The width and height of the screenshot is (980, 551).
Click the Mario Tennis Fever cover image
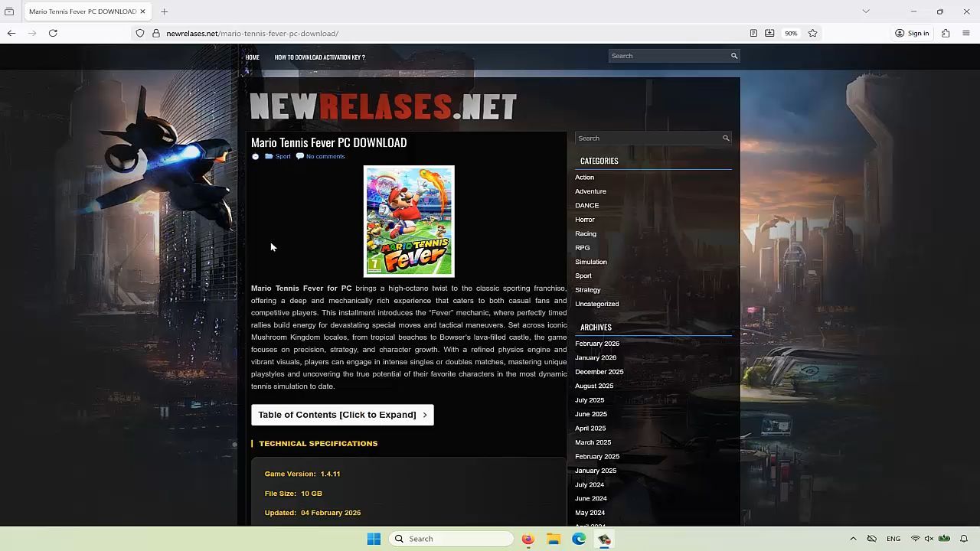409,221
